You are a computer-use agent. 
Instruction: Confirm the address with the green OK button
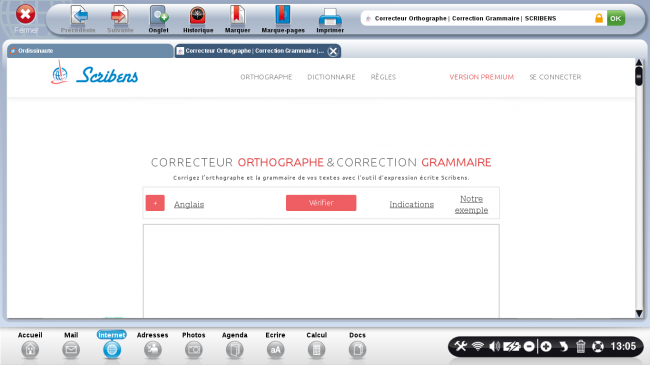(x=616, y=18)
